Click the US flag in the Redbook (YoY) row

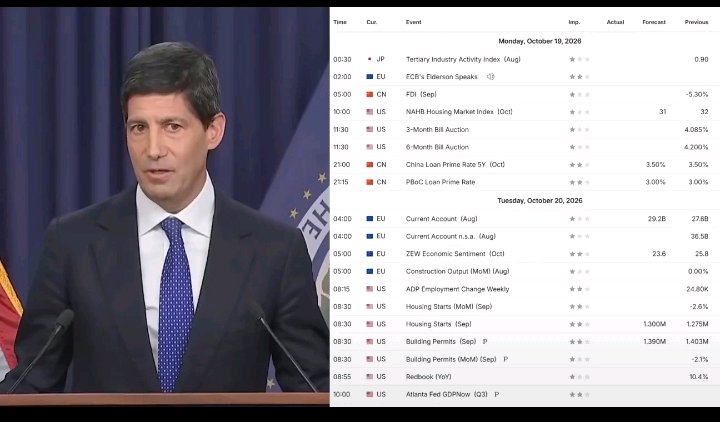[x=370, y=377]
